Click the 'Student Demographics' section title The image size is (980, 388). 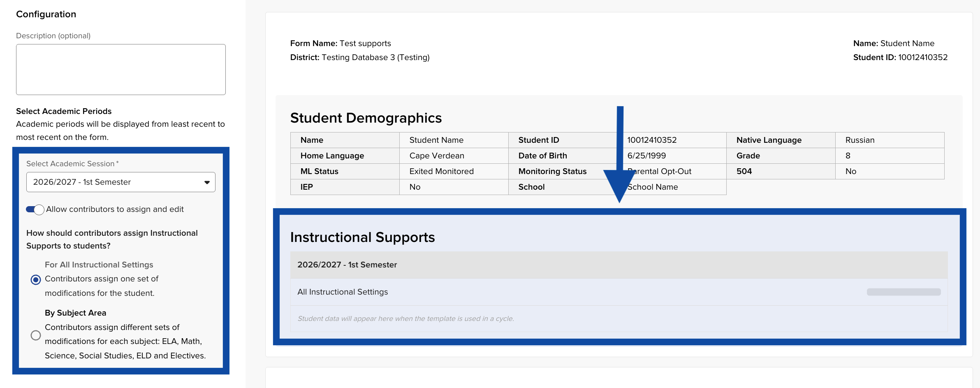(366, 118)
